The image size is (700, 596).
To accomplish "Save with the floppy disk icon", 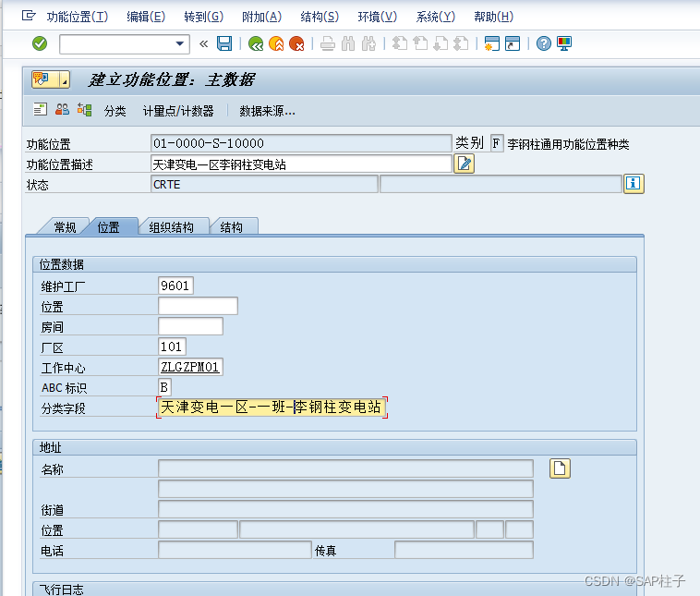I will 224,43.
